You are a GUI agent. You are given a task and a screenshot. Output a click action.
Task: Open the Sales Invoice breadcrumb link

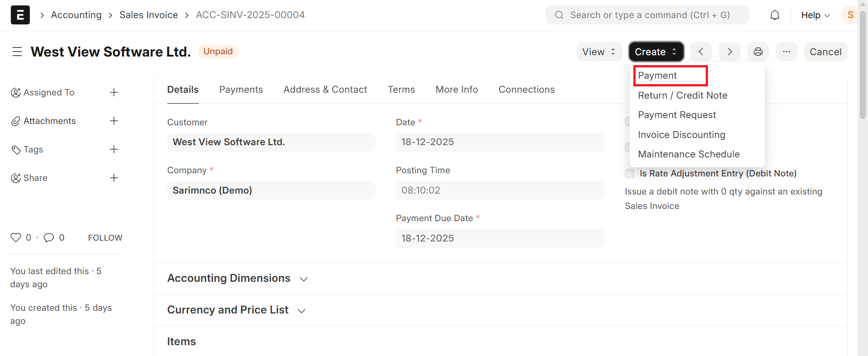point(148,14)
